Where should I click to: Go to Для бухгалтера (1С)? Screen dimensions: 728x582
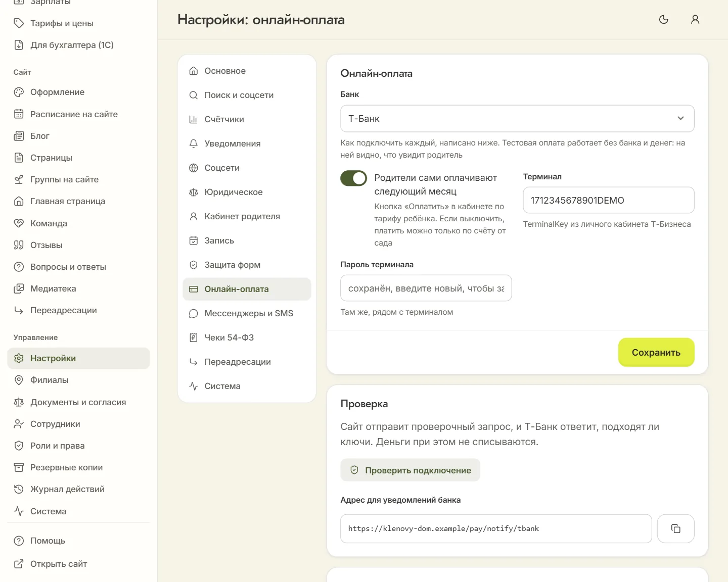78,45
